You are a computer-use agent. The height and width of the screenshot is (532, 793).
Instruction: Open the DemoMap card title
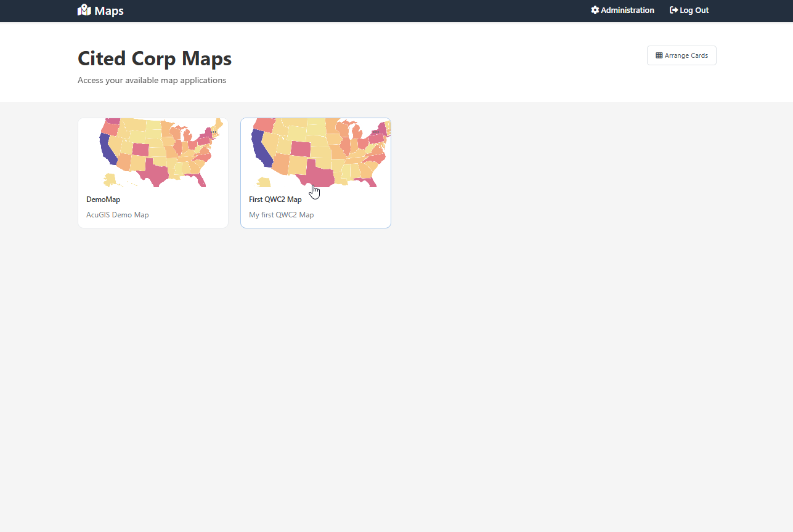[x=103, y=199]
